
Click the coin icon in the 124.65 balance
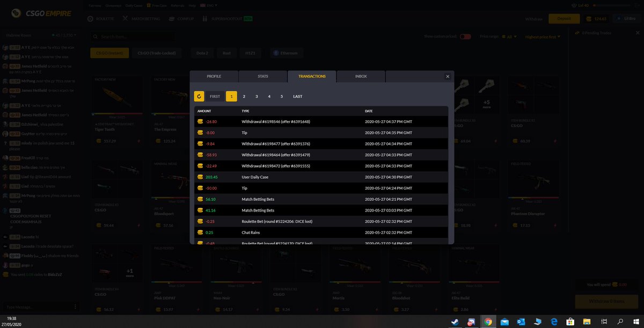590,19
